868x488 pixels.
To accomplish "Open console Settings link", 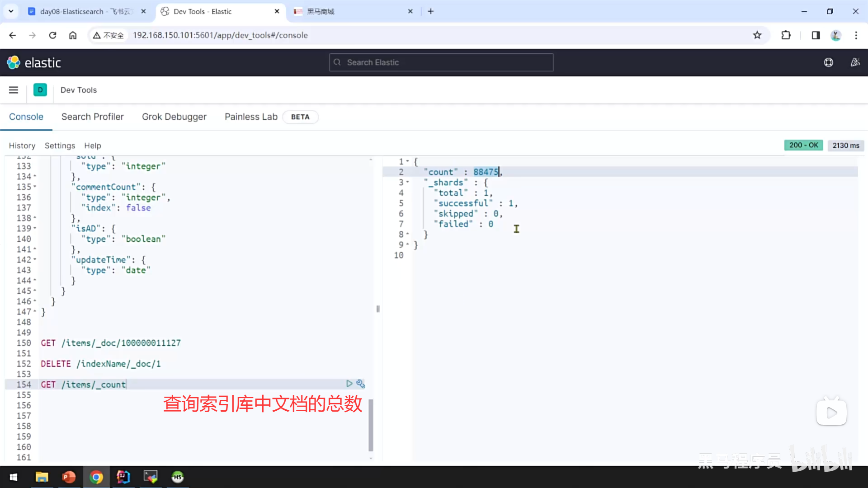I will pyautogui.click(x=60, y=145).
